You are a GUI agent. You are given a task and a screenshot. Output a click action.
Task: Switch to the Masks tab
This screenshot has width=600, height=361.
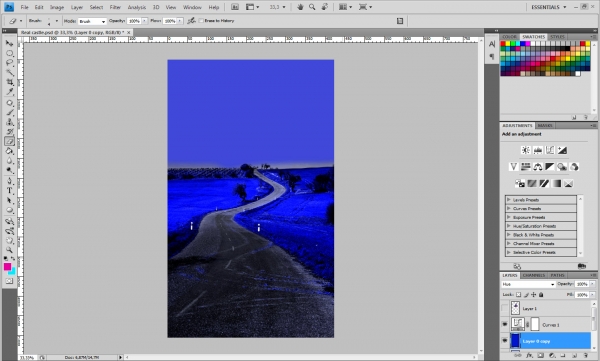point(545,125)
